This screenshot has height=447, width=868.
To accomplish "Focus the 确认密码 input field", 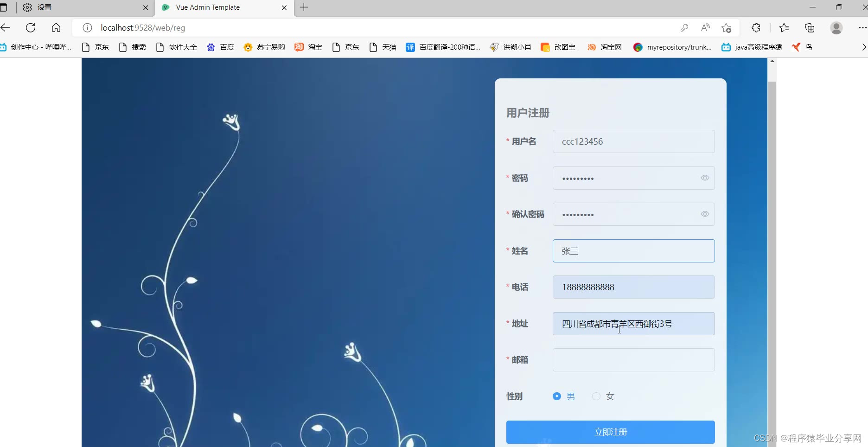I will pos(634,214).
